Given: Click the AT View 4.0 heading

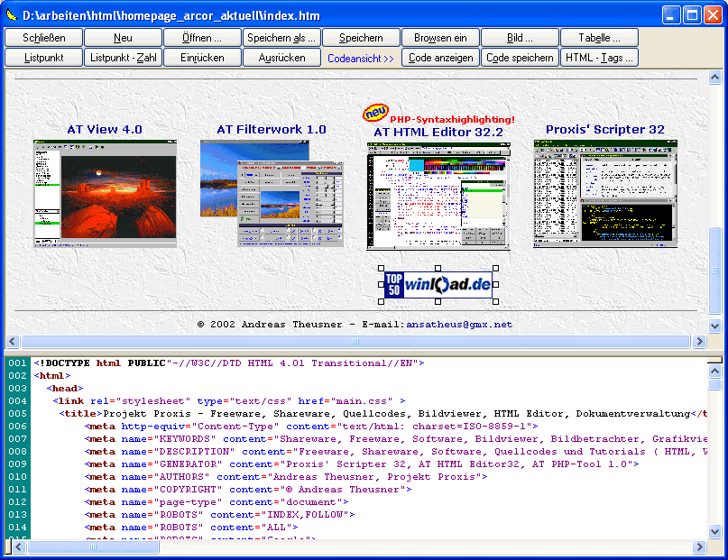Looking at the screenshot, I should (x=105, y=130).
